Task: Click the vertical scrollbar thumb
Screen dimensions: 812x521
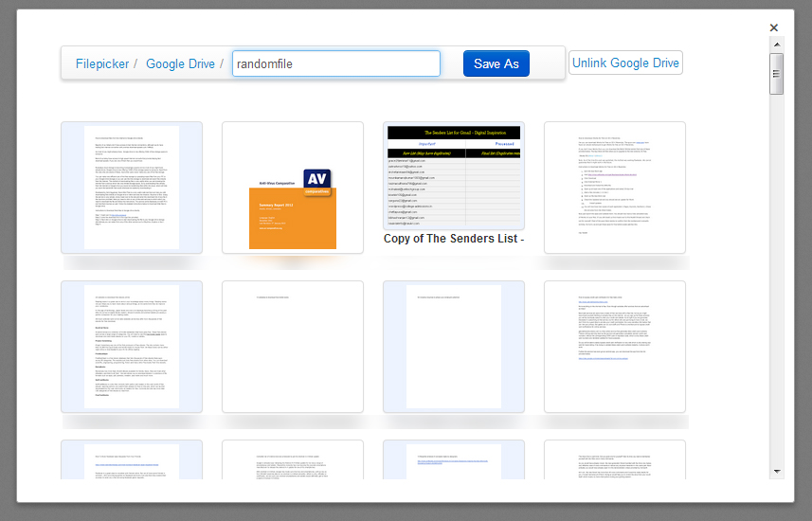Action: (776, 74)
